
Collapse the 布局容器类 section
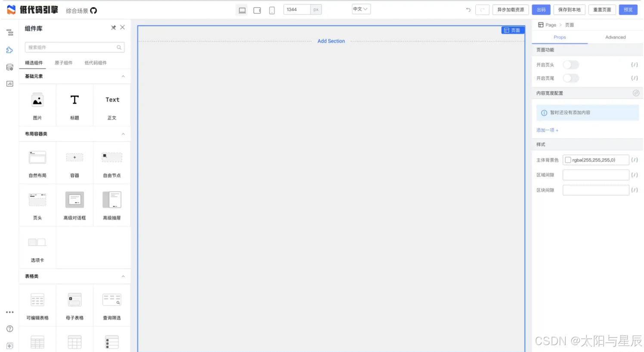123,134
